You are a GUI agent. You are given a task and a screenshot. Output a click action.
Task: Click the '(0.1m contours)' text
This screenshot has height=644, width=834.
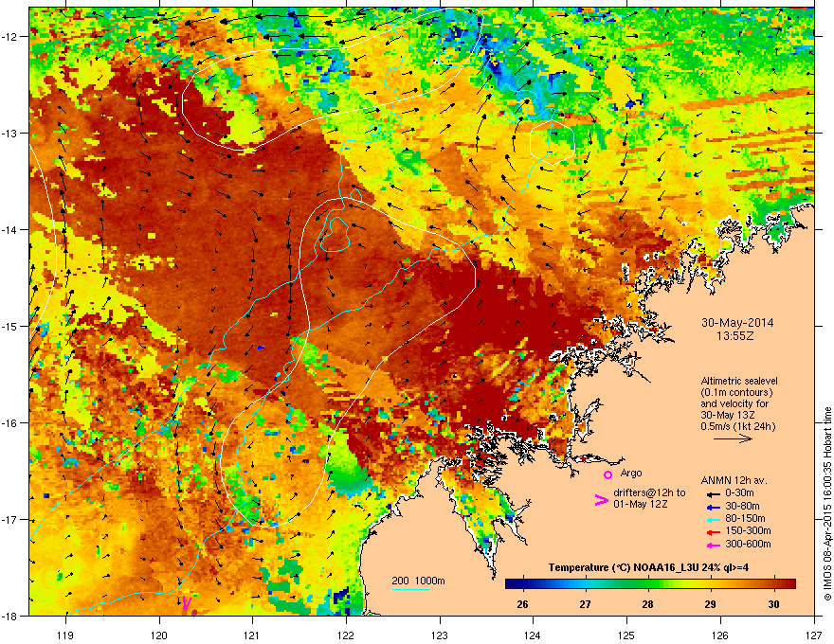click(736, 393)
